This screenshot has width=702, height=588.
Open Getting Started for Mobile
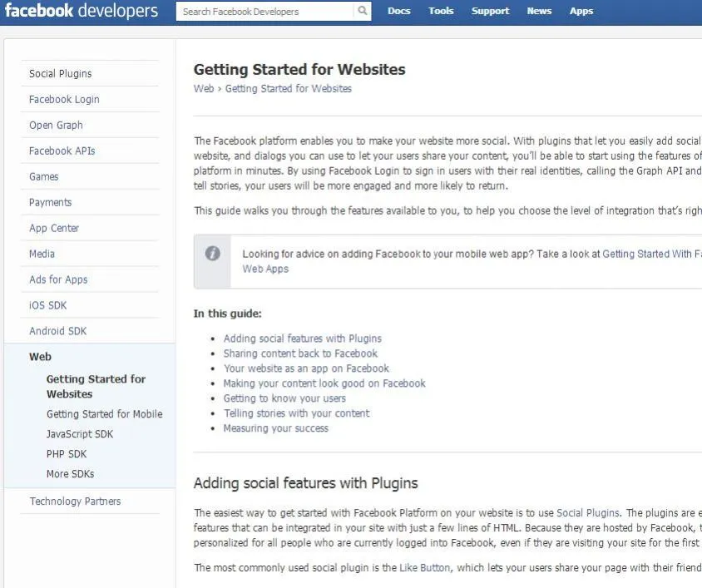[x=104, y=414]
